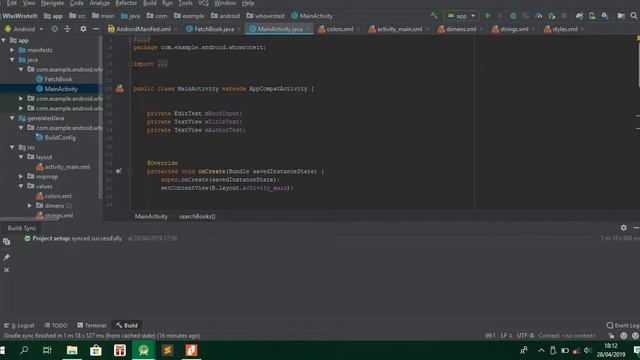640x360 pixels.
Task: Click the Make Project hammer icon
Action: coord(434,16)
